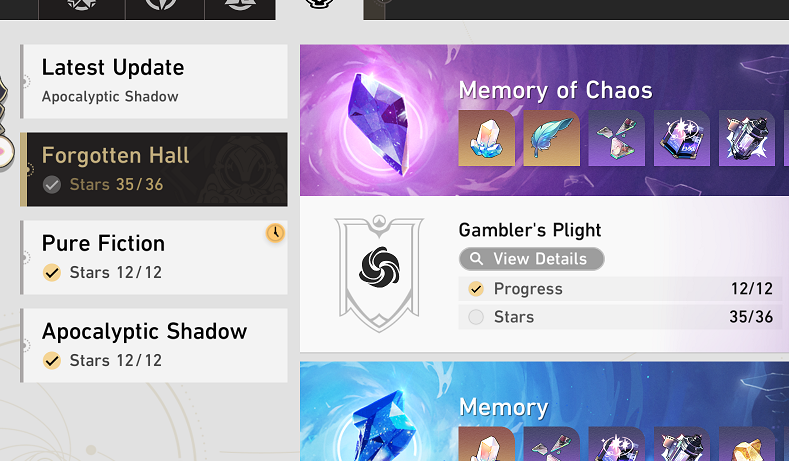Screen dimensions: 789x461
Task: Click the Pure Fiction stars checkmark
Action: (51, 272)
